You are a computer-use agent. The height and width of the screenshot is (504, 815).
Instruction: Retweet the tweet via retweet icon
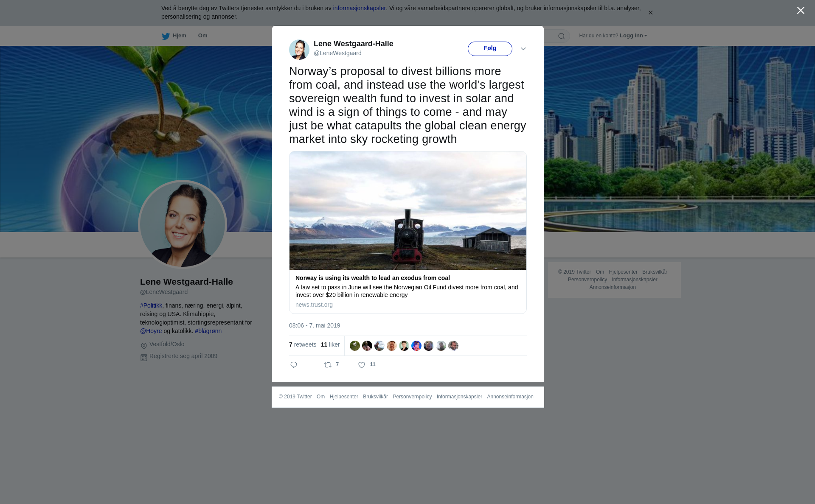(328, 365)
